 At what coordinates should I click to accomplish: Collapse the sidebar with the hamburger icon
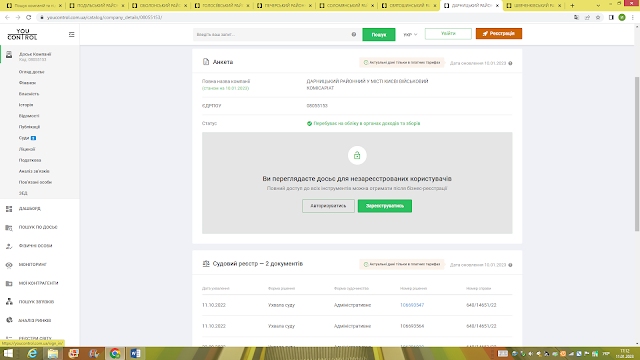(x=71, y=35)
